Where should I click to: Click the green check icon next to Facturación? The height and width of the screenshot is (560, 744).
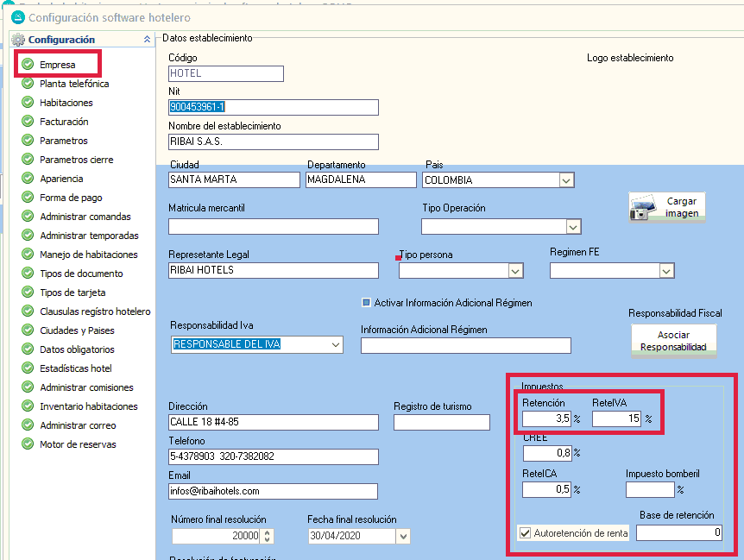[x=28, y=122]
